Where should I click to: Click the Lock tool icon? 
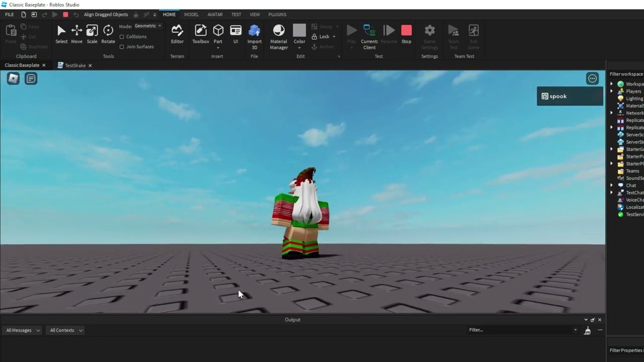(314, 37)
